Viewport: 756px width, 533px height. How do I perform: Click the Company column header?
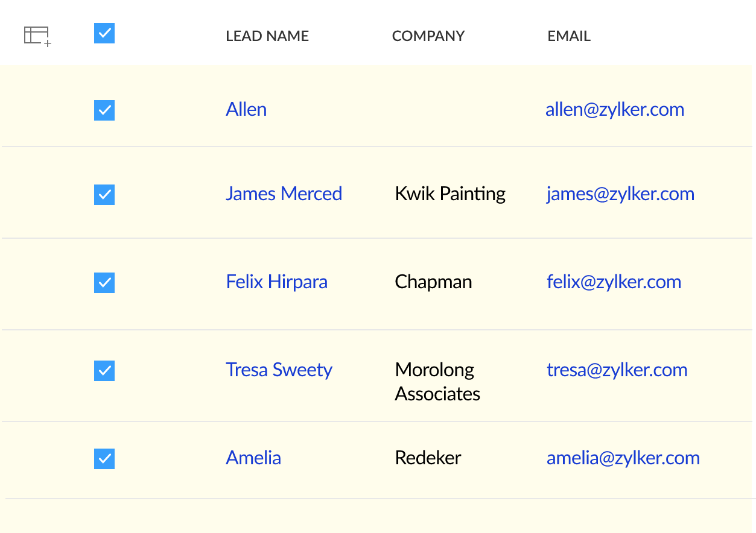pyautogui.click(x=428, y=36)
